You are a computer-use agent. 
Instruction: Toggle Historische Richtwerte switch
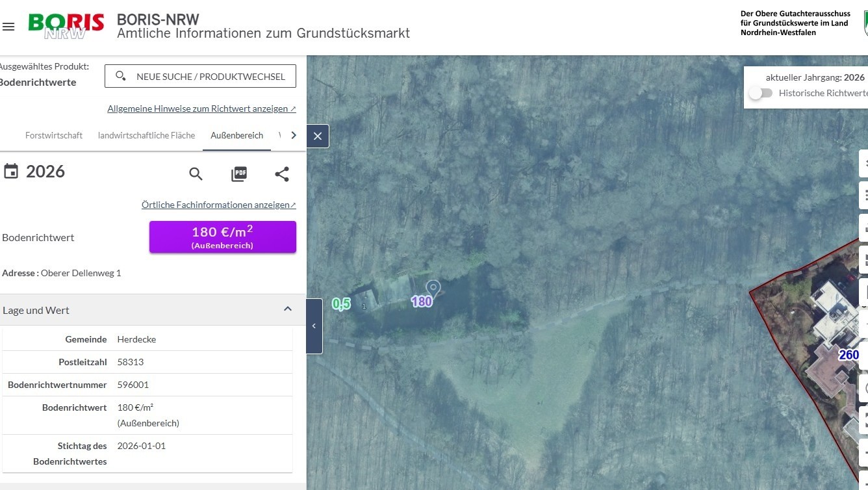click(760, 93)
